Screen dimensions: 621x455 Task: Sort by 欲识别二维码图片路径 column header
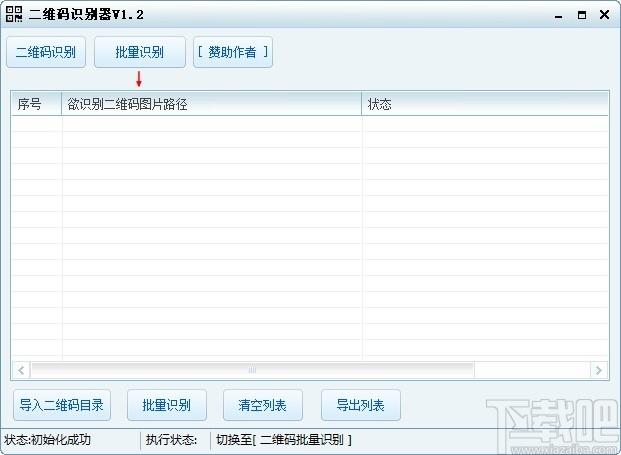(x=211, y=104)
